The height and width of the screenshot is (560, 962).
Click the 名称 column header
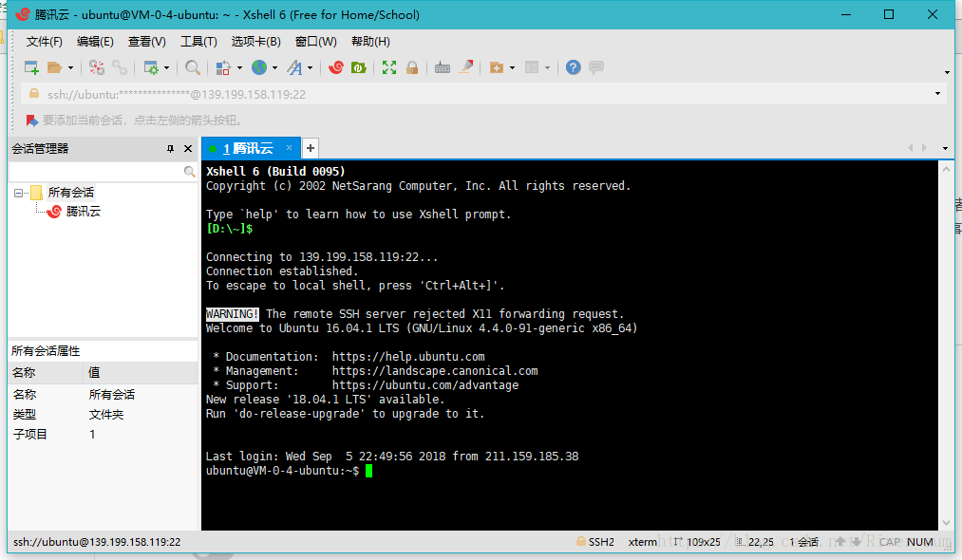click(x=46, y=373)
